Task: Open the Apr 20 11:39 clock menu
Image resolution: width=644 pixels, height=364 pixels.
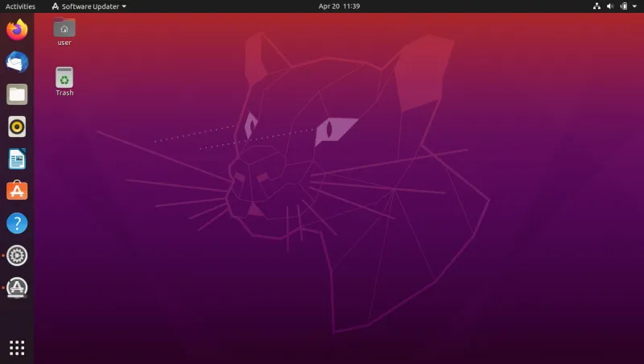Action: click(x=339, y=6)
